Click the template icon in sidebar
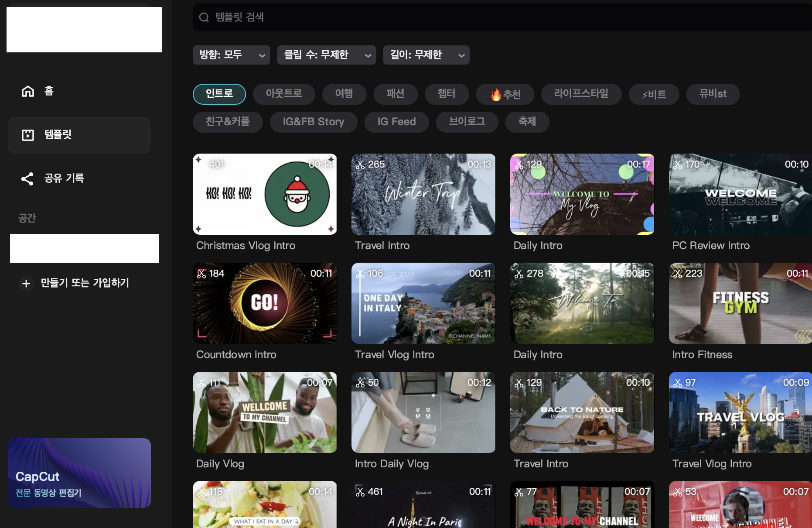Viewport: 812px width, 528px height. point(28,135)
